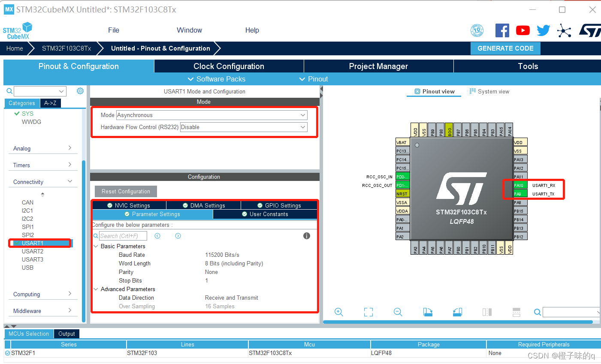Open the category search combo box dropdown
The image size is (601, 364).
(62, 91)
